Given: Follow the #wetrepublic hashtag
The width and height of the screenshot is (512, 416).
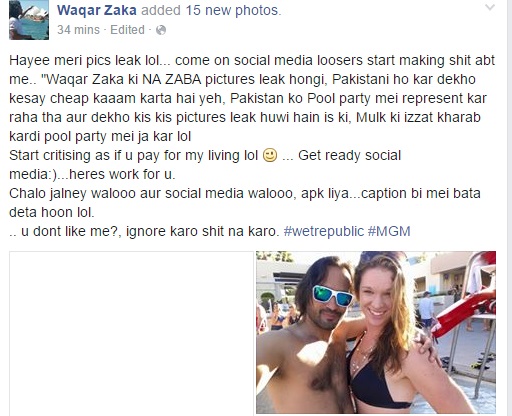Looking at the screenshot, I should point(323,231).
